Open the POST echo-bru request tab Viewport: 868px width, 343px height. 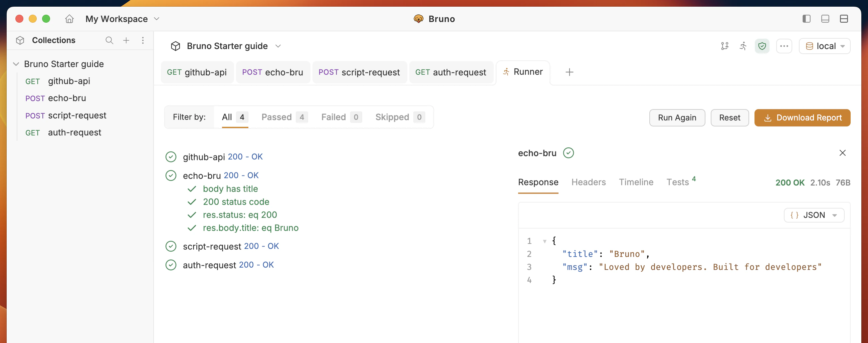[273, 72]
